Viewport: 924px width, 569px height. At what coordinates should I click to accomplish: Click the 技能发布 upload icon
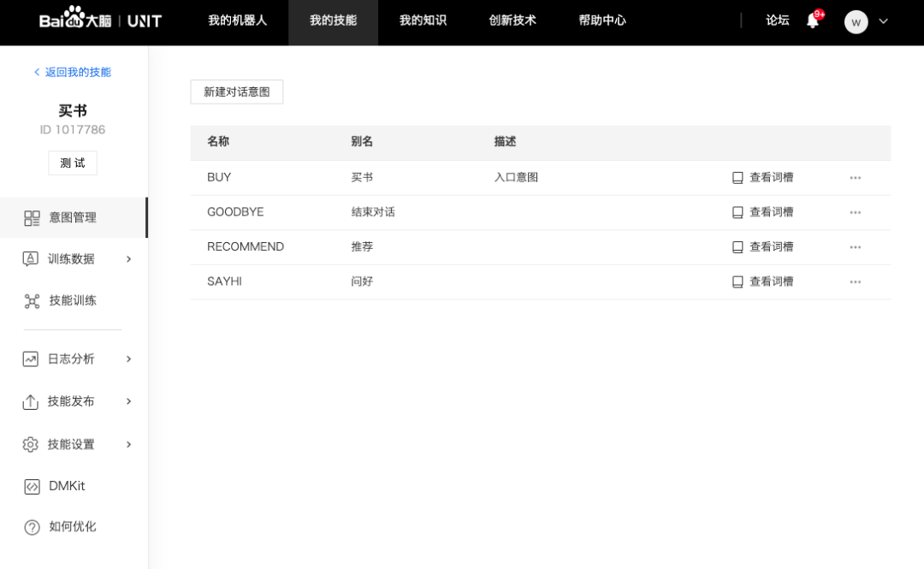click(31, 401)
